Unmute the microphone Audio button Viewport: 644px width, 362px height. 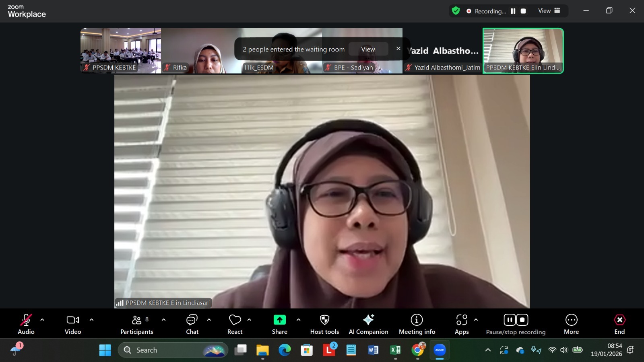(26, 324)
